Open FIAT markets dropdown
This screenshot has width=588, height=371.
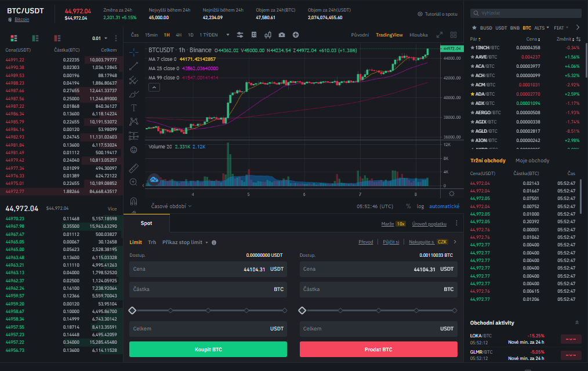pyautogui.click(x=561, y=28)
